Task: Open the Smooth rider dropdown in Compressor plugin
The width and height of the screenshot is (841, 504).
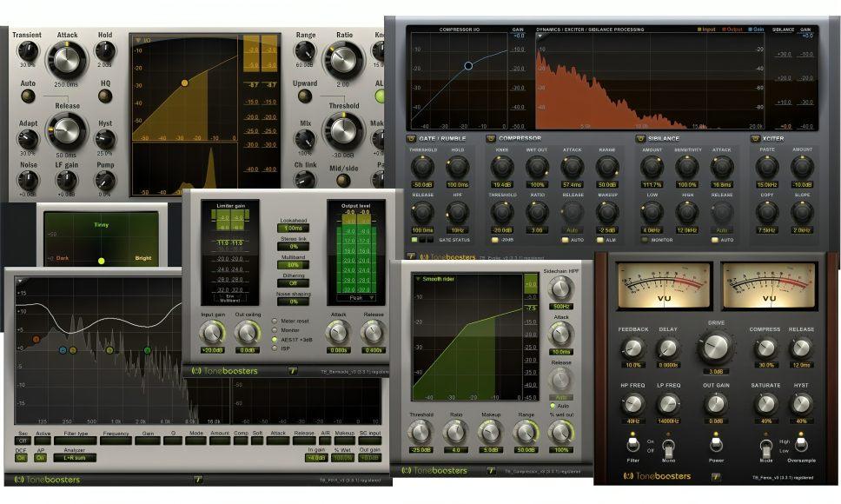Action: 434,279
